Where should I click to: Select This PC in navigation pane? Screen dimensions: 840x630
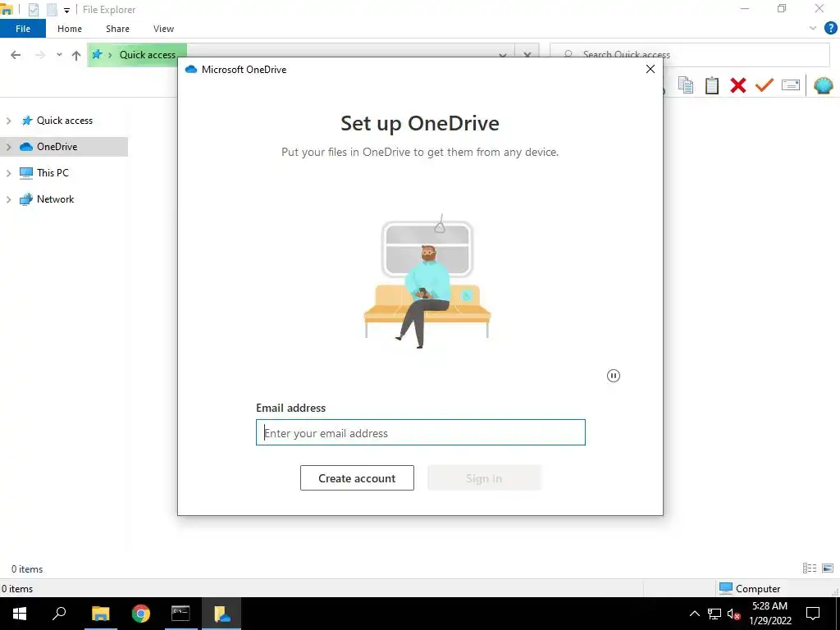click(52, 173)
